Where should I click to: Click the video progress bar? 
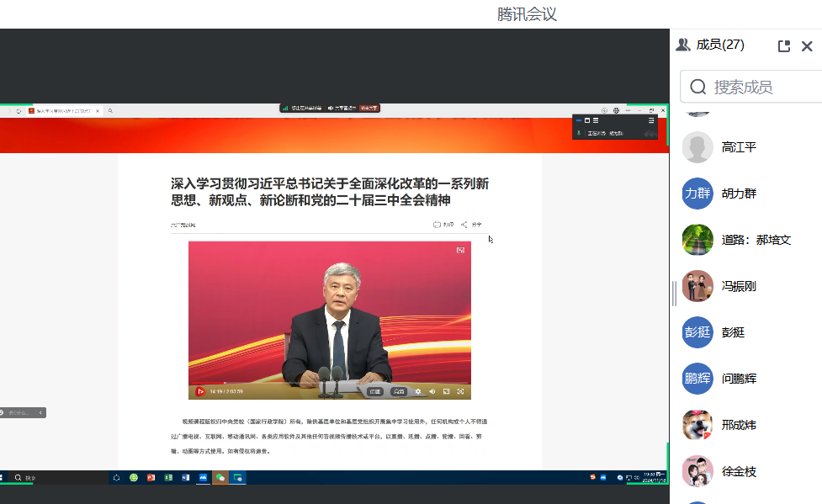[328, 384]
